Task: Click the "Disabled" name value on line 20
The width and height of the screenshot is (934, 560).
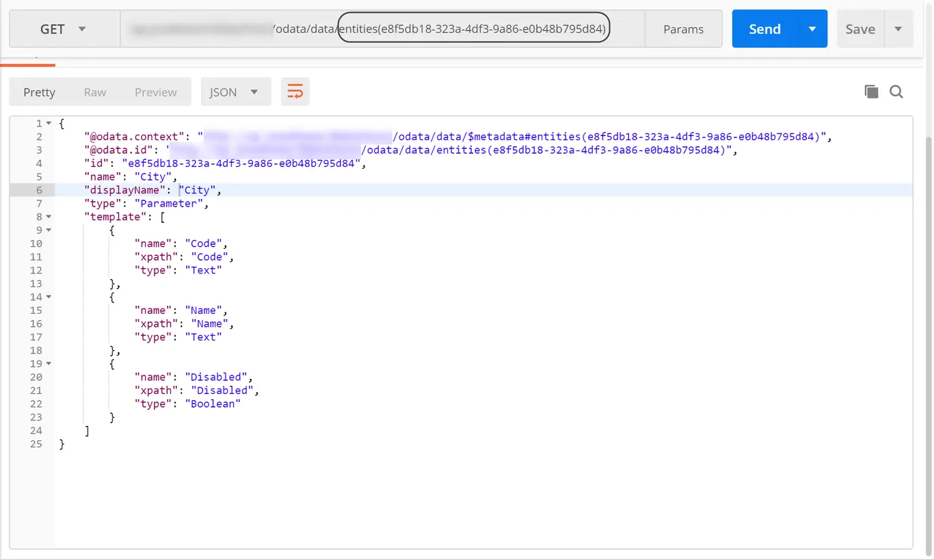Action: 216,377
